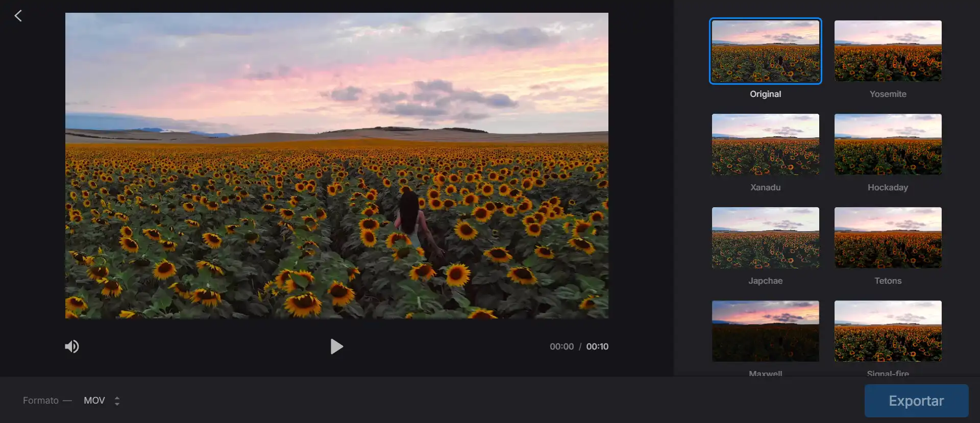Viewport: 980px width, 423px height.
Task: Click the Xanadu filter label
Action: tap(766, 187)
